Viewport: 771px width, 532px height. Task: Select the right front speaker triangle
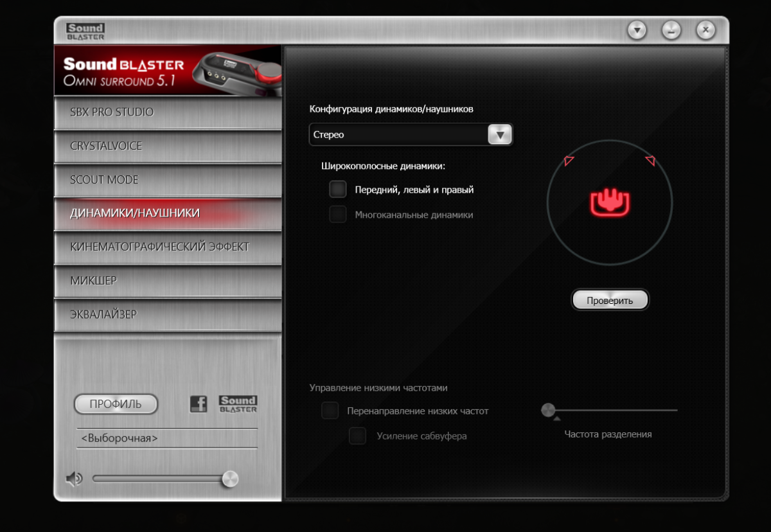(x=650, y=161)
